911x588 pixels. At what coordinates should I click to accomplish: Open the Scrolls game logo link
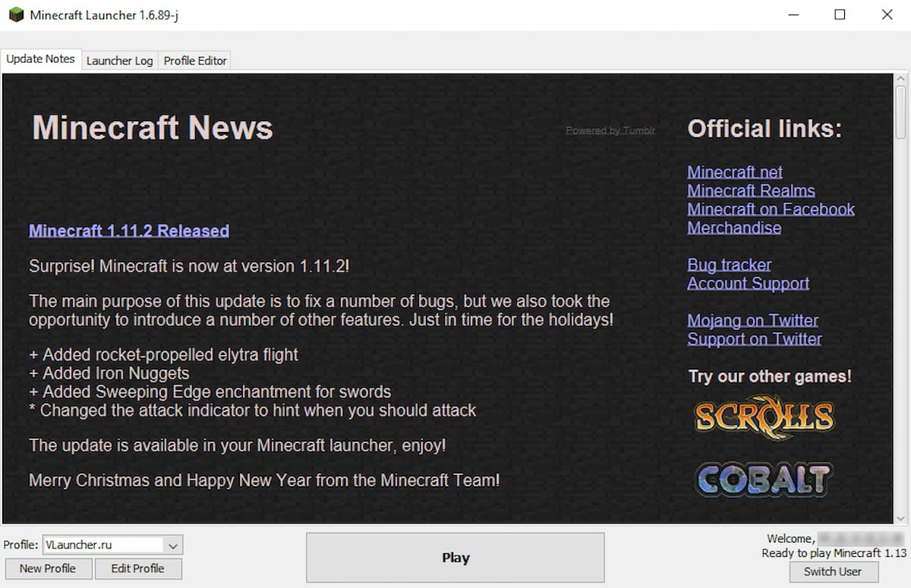click(764, 416)
